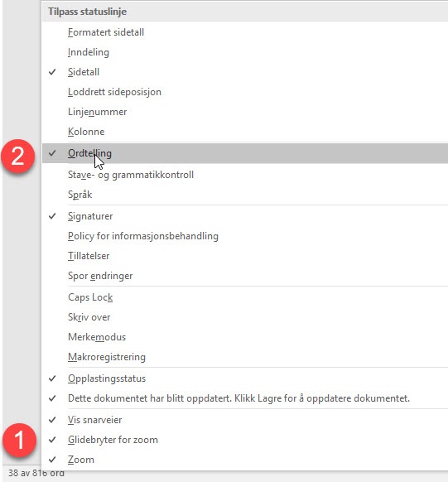
Task: Disable the Signaturer option
Action: tap(245, 216)
